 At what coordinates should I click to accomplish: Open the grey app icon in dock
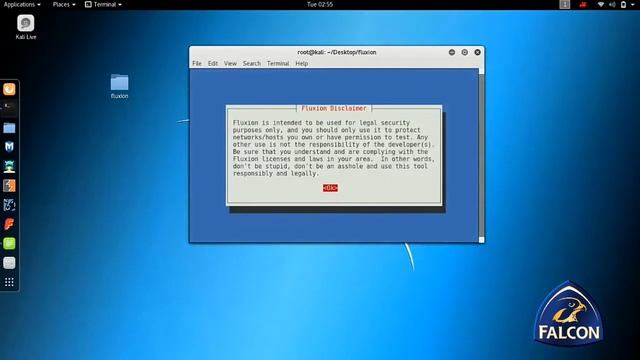9,263
